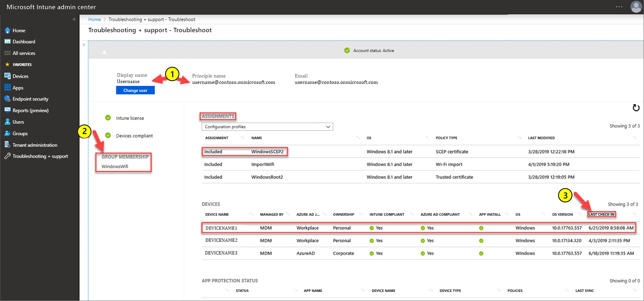
Task: Click the Home breadcrumb link
Action: click(x=95, y=19)
